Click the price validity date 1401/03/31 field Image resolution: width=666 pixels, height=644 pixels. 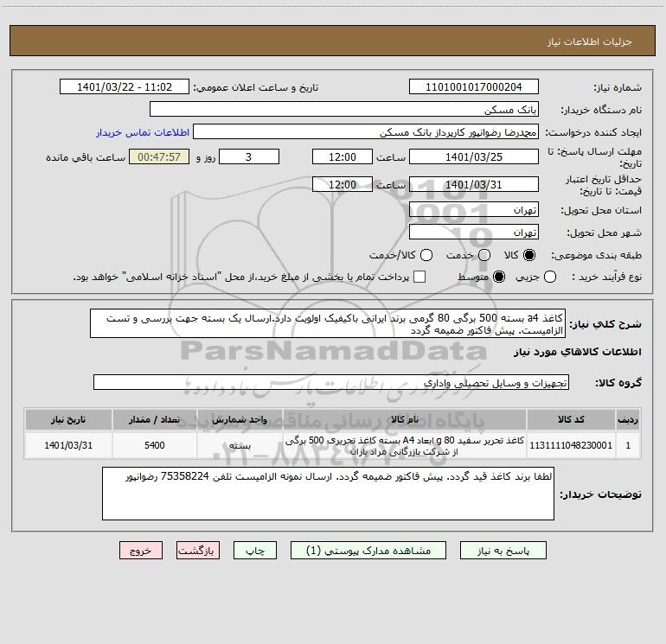coord(474,184)
